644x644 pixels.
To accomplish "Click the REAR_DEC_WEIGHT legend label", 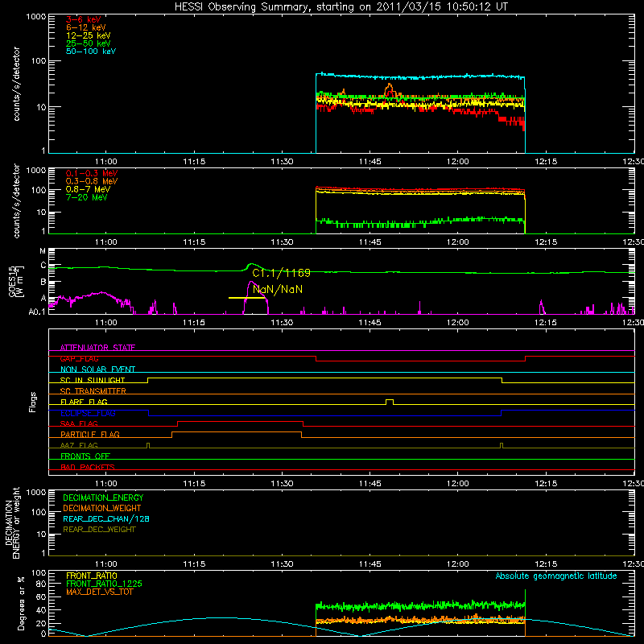I will click(x=99, y=530).
